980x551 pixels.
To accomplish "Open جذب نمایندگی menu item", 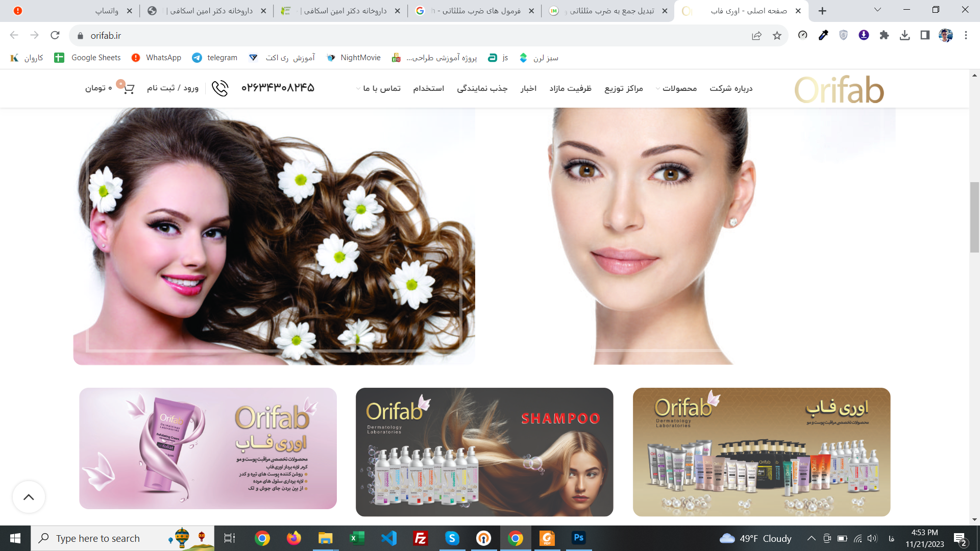I will [x=482, y=88].
